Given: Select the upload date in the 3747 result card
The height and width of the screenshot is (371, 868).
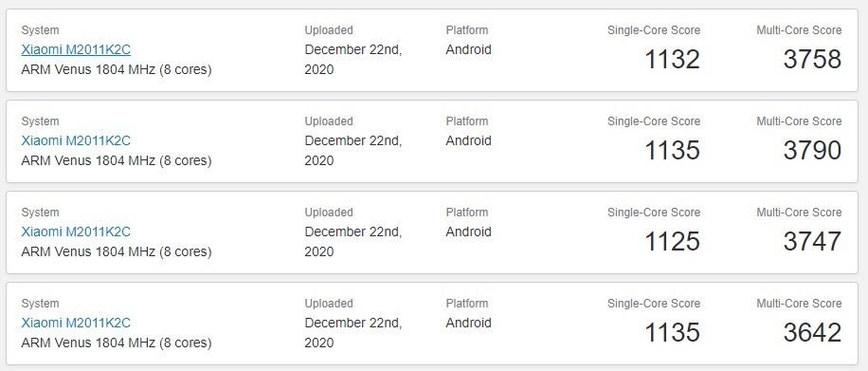Looking at the screenshot, I should [353, 241].
